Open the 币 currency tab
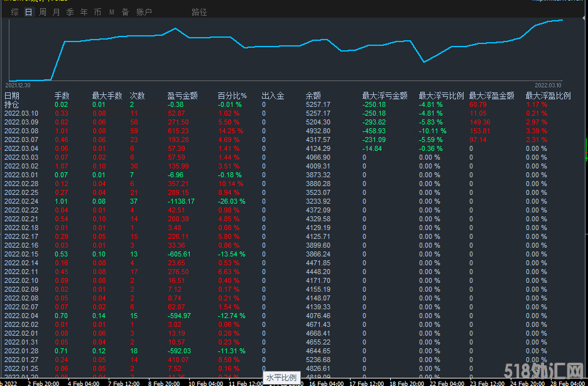Viewport: 588px width, 386px height. point(97,12)
